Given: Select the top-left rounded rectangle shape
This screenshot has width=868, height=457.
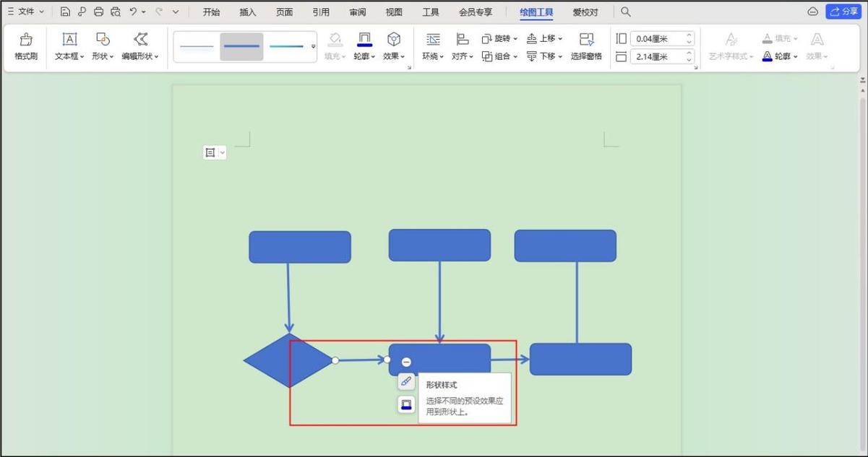Looking at the screenshot, I should [x=300, y=247].
